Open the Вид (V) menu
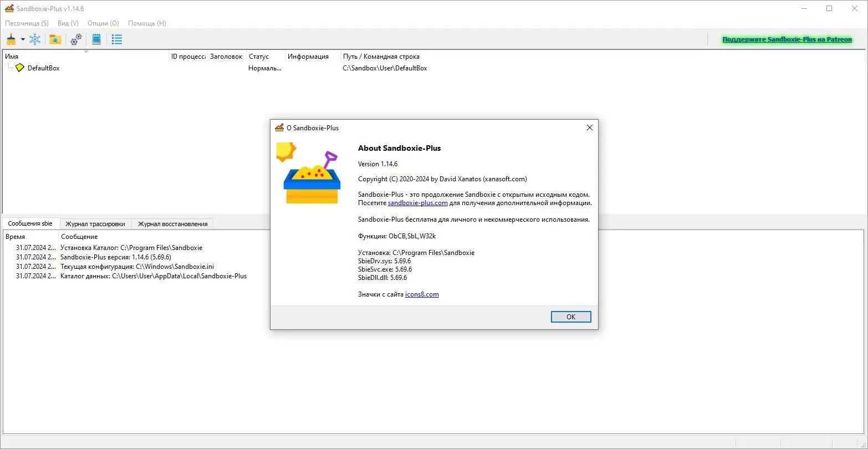Screen dimensions: 868x449 [x=68, y=23]
